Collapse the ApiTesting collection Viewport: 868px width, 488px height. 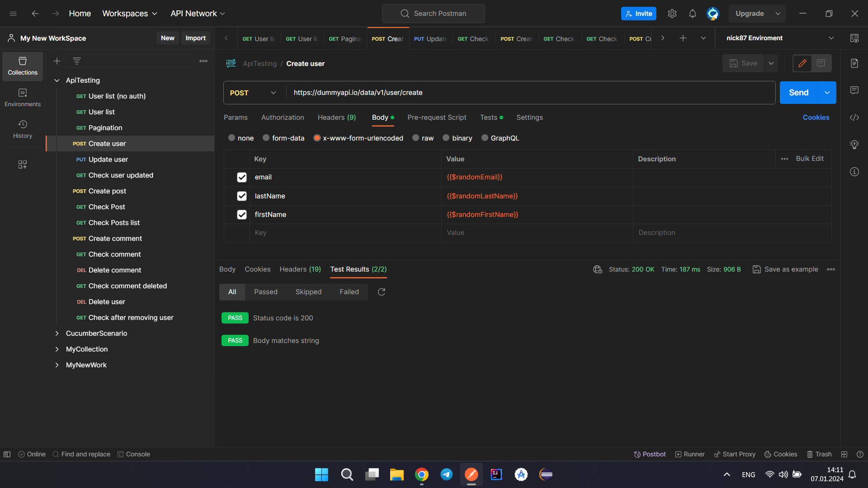(x=57, y=80)
